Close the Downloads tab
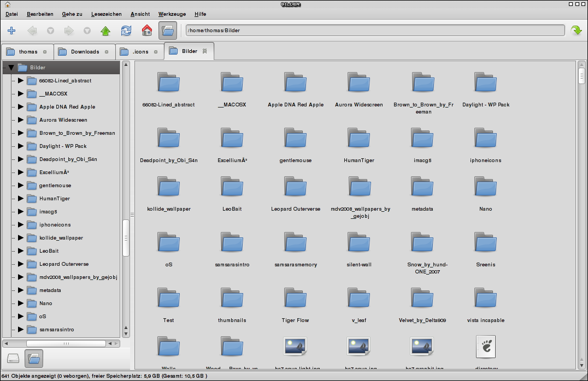588x381 pixels. pos(107,52)
